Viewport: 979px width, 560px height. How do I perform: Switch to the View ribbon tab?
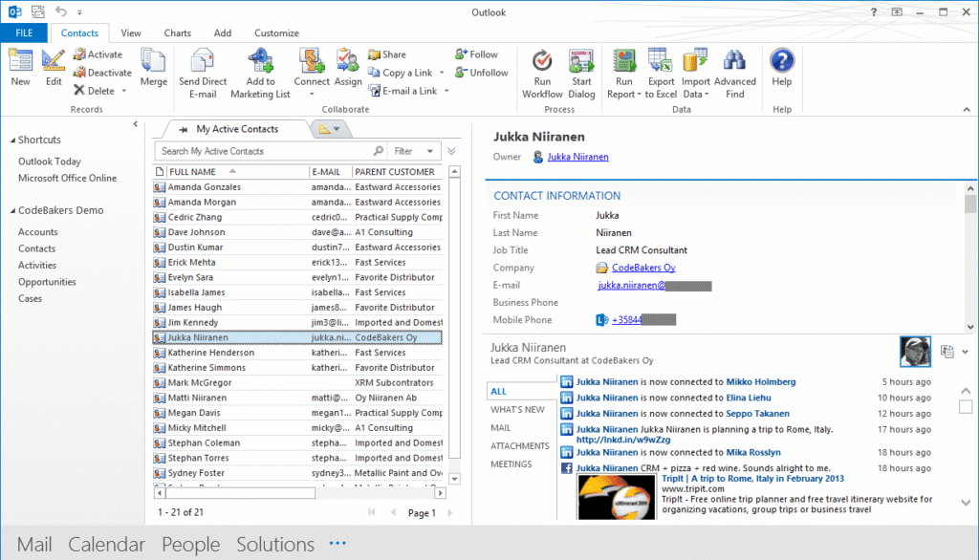pos(131,33)
